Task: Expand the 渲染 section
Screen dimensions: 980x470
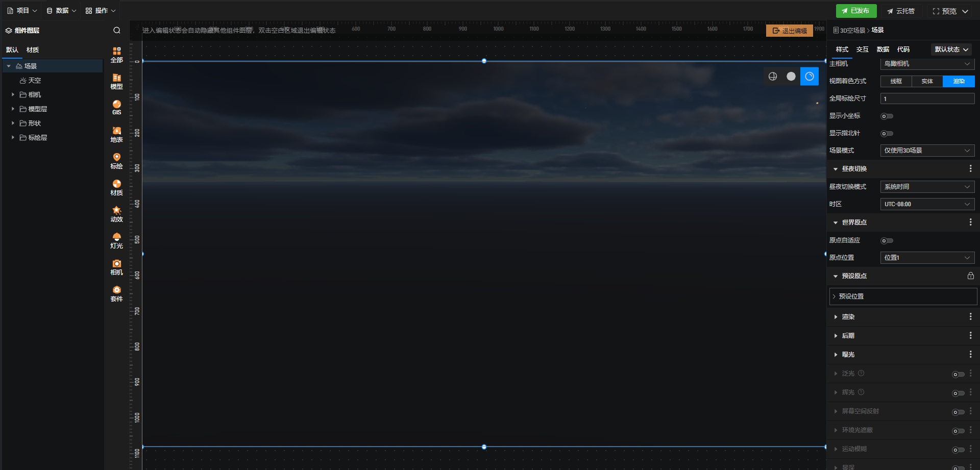Action: [x=848, y=317]
